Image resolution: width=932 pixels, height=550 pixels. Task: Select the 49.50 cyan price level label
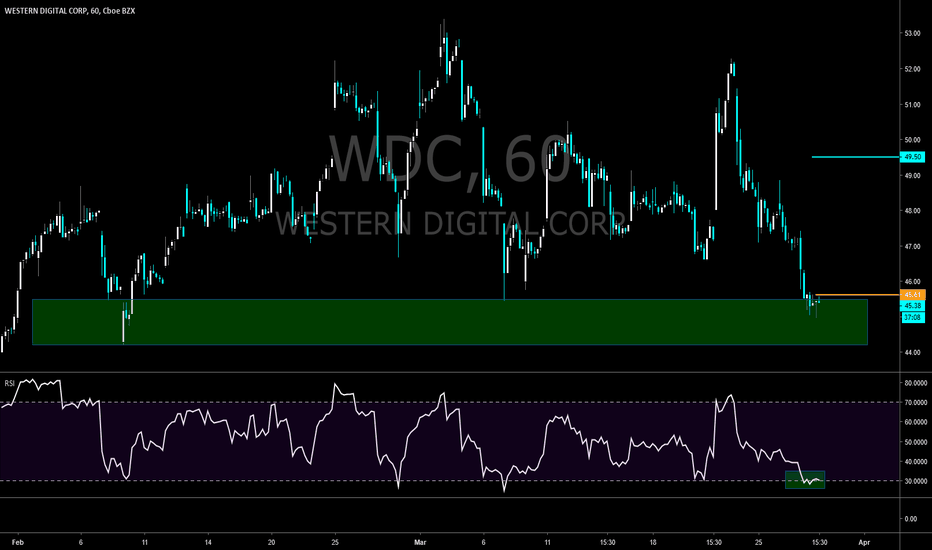912,157
